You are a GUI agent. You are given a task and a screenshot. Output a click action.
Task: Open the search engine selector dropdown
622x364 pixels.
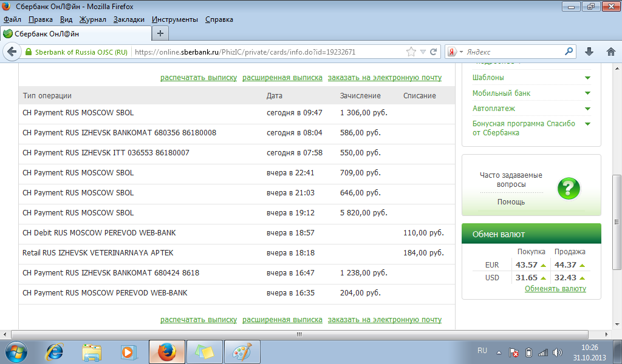462,52
